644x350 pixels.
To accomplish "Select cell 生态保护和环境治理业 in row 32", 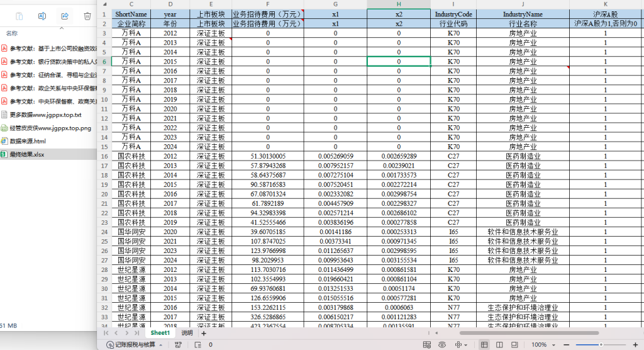I will (x=523, y=308).
